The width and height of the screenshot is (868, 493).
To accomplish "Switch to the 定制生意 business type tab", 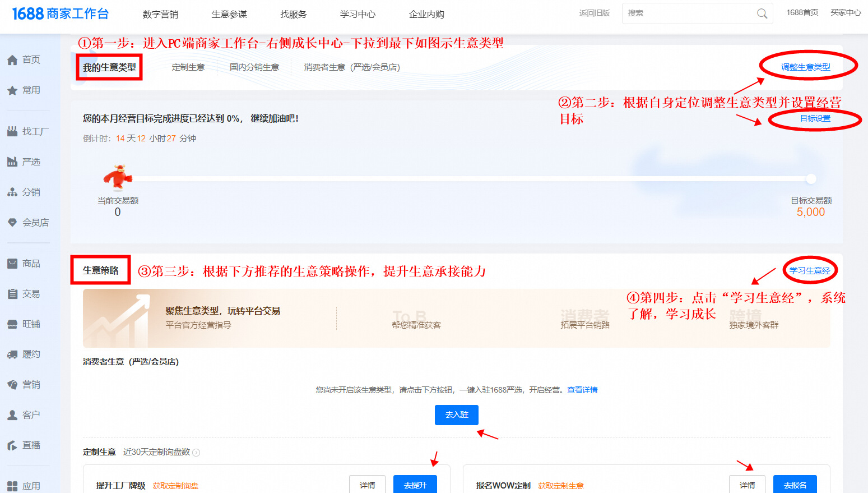I will 188,67.
